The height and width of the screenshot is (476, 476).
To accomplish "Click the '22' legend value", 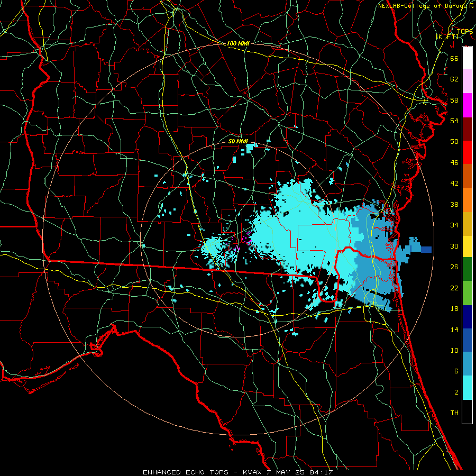I will coord(454,288).
